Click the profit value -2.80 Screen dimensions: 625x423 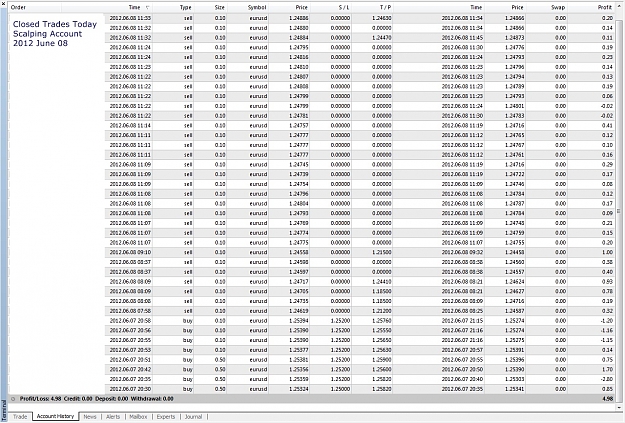tap(606, 379)
